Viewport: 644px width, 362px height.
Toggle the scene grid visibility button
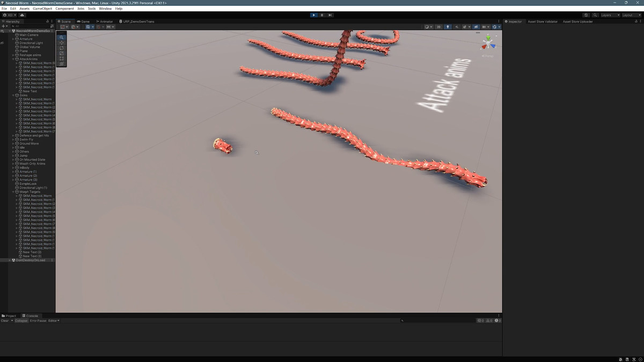(89, 27)
